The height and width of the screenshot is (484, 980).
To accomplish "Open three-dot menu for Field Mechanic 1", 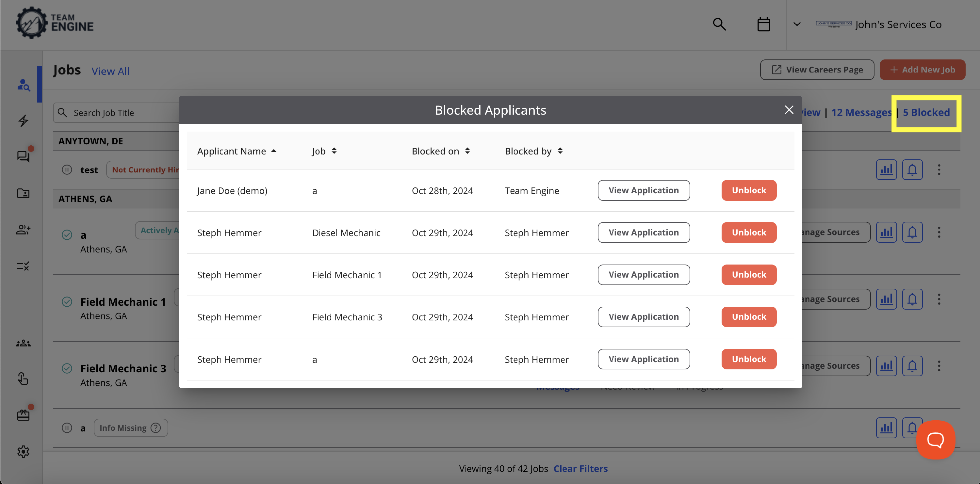I will pyautogui.click(x=939, y=299).
